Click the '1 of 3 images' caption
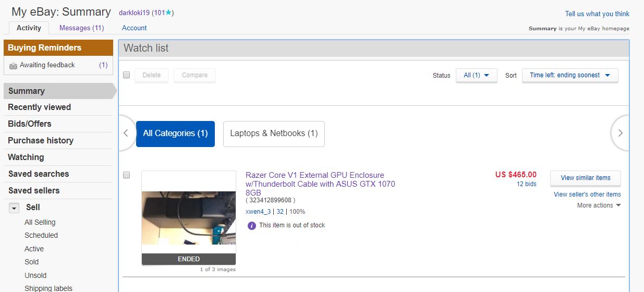644x292 pixels. [217, 270]
